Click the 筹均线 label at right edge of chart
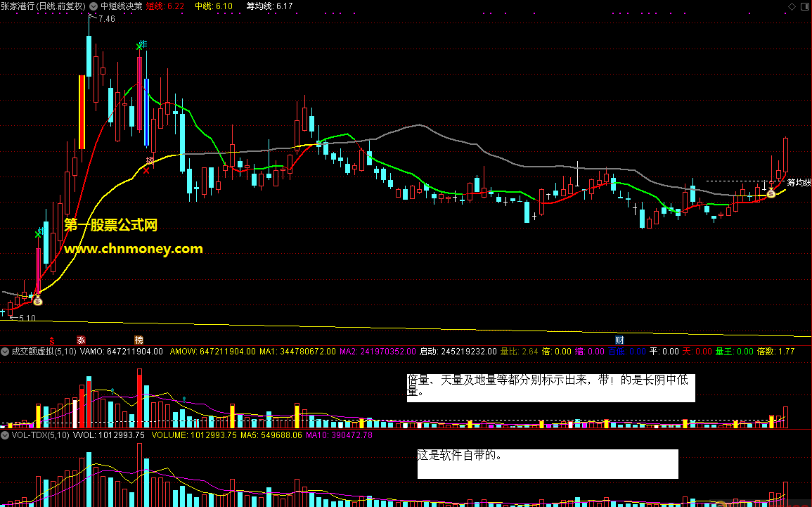 pyautogui.click(x=799, y=182)
